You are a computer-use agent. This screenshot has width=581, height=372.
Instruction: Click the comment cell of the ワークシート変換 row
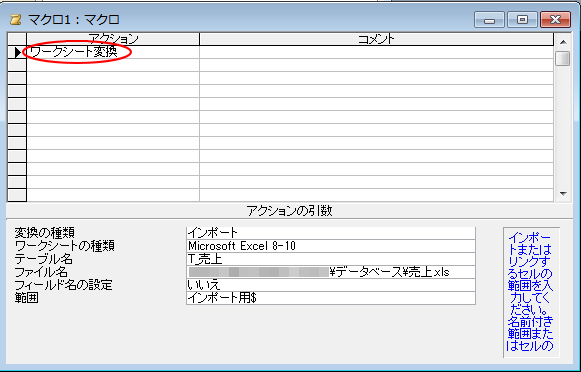376,52
